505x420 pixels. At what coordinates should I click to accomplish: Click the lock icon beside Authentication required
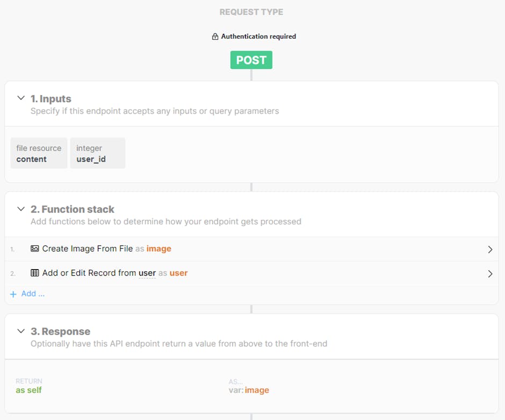215,37
